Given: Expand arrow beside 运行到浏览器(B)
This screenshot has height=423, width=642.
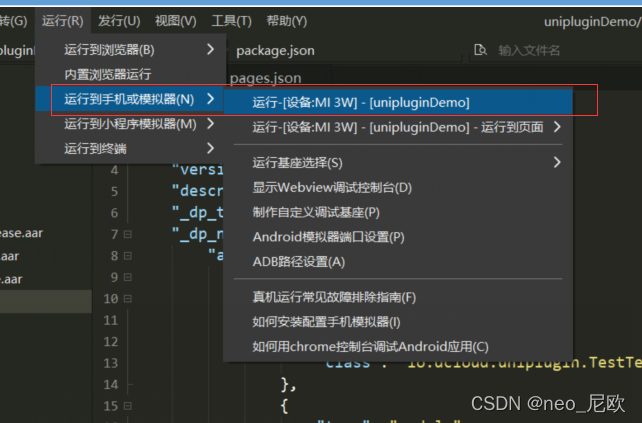Looking at the screenshot, I should coord(210,50).
